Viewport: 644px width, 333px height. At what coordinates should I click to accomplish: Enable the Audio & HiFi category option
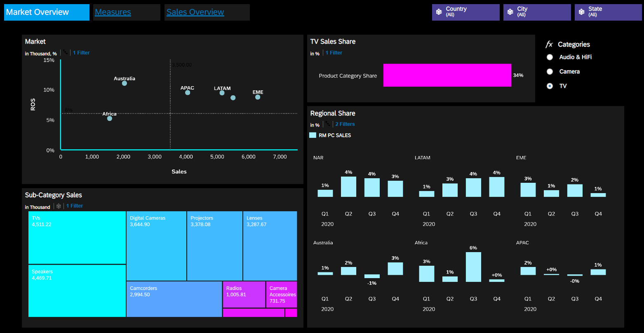coord(550,57)
